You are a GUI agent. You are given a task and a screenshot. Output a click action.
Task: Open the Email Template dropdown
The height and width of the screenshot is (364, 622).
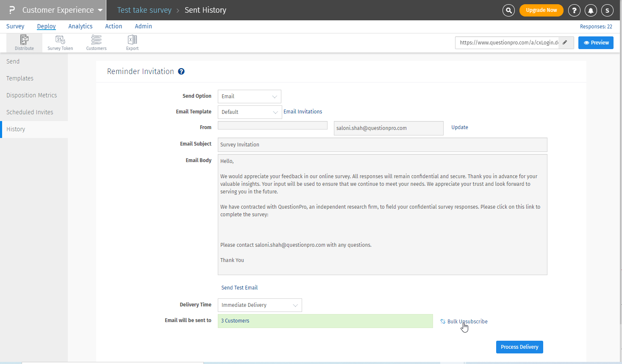[250, 112]
